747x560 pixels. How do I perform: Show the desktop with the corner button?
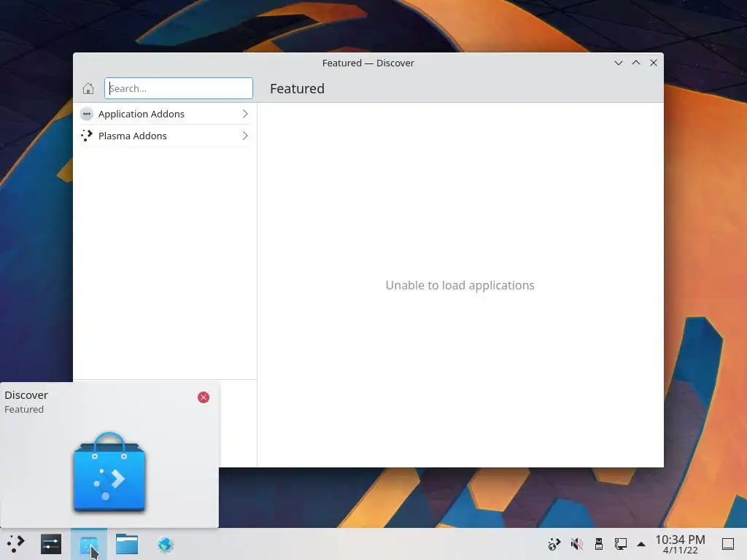[728, 544]
